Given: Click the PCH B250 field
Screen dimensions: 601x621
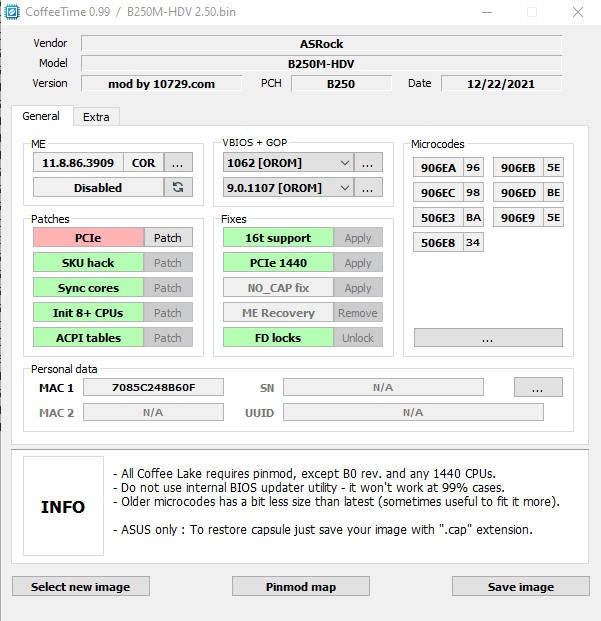Looking at the screenshot, I should point(341,84).
